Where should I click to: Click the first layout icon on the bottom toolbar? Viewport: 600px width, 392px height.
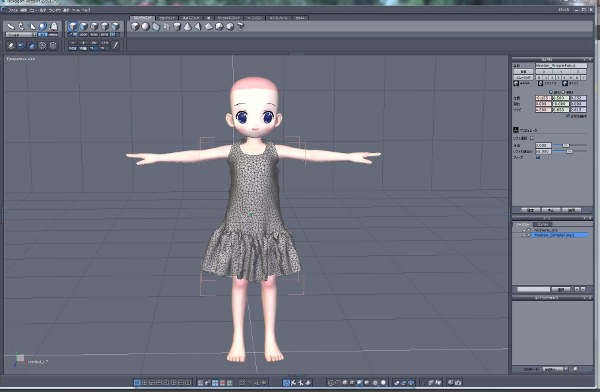137,382
